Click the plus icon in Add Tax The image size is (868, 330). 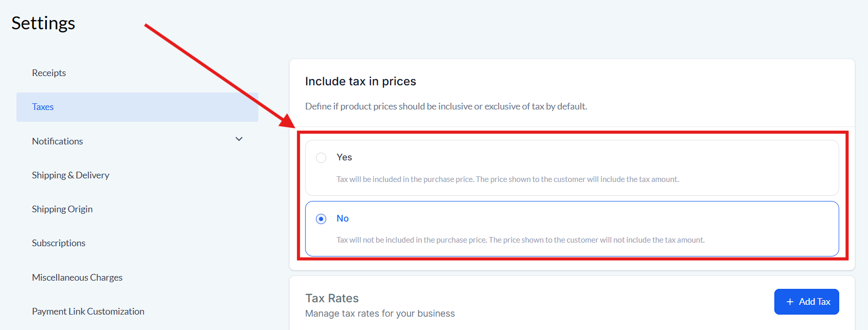(x=790, y=302)
